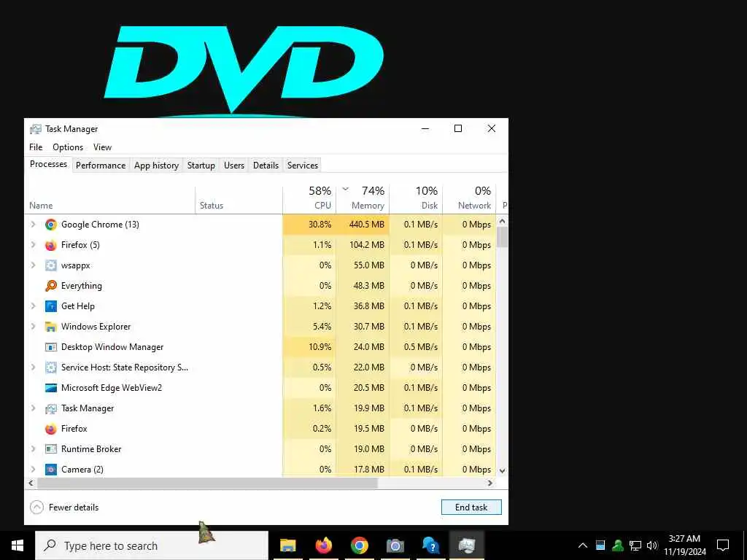Expand the Windows Explorer process group
747x560 pixels.
tap(33, 327)
